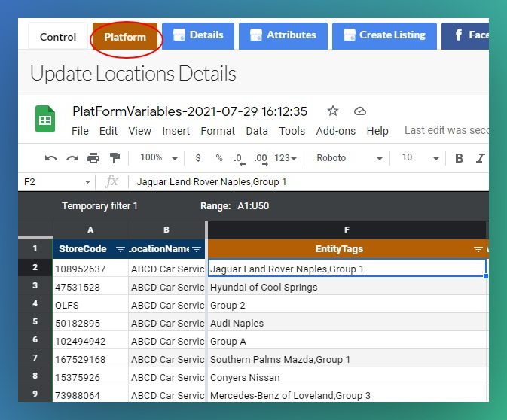This screenshot has height=420, width=507.
Task: Click the Mercedes-Benz of Loveland,Group 3 cell
Action: pos(347,394)
